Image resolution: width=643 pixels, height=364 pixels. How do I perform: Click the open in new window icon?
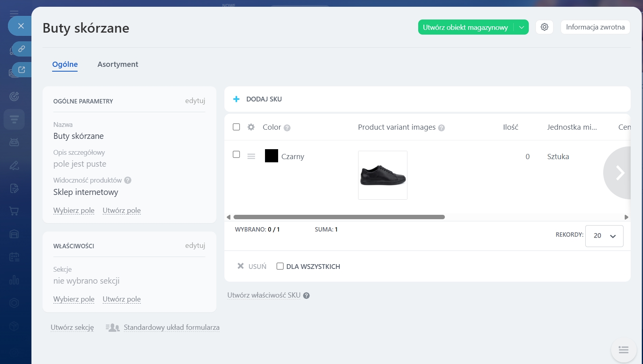click(21, 70)
